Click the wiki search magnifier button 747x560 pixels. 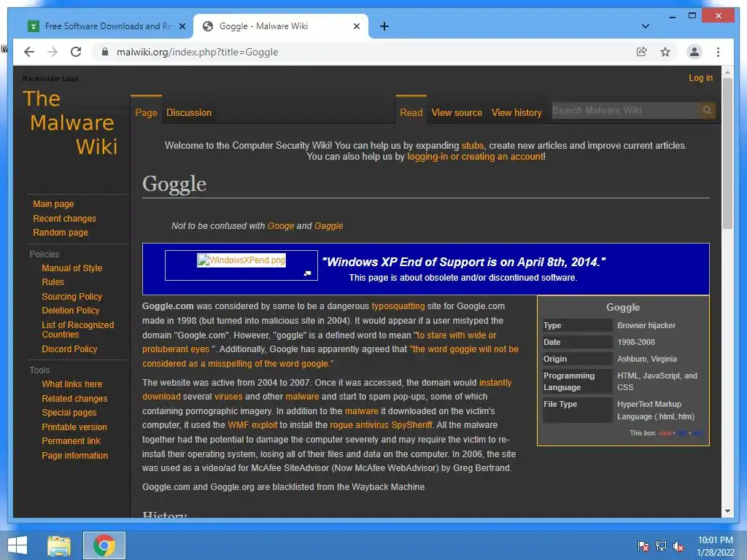point(707,111)
